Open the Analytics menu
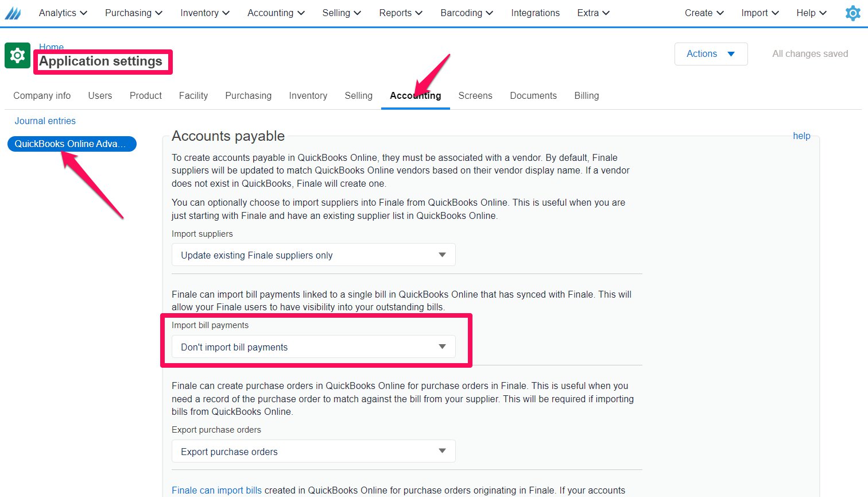Screen dimensions: 868x497 (63, 13)
